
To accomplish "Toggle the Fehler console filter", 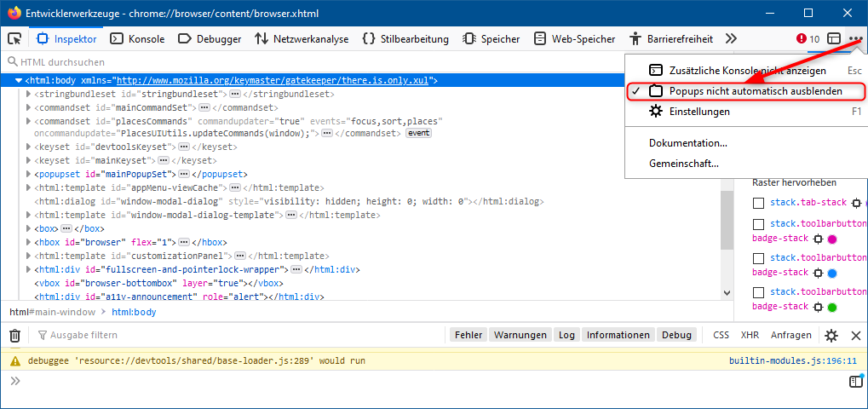I will coord(468,336).
